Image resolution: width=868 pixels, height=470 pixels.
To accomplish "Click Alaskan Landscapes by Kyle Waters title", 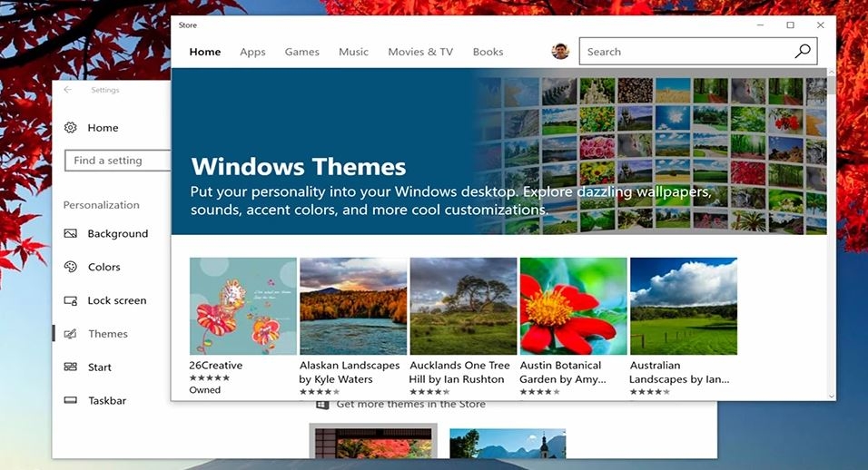I will (350, 372).
